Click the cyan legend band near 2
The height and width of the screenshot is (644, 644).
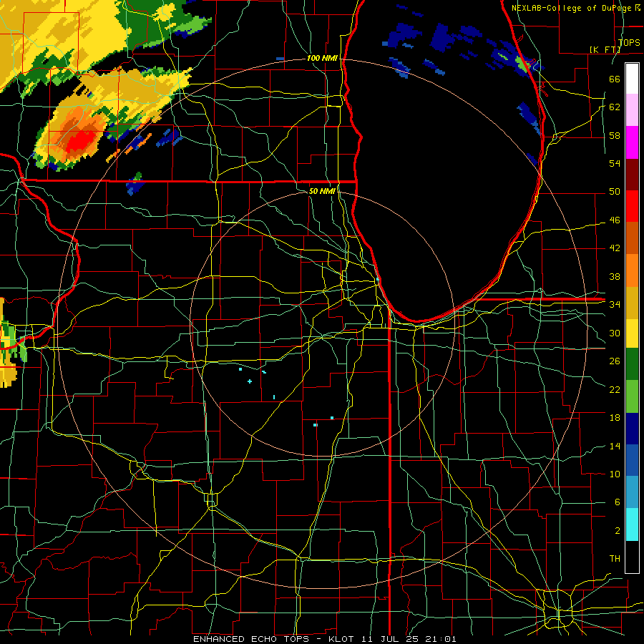pos(632,525)
